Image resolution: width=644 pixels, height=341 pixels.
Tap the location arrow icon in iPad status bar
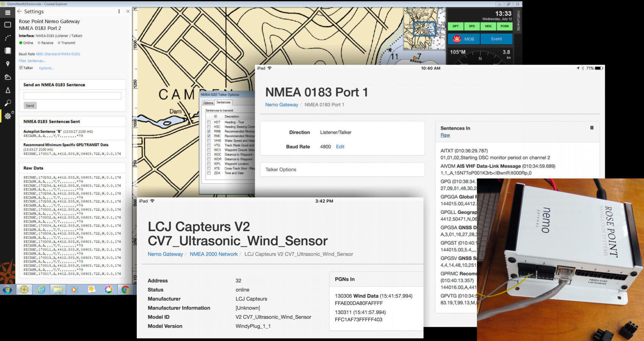pyautogui.click(x=578, y=68)
